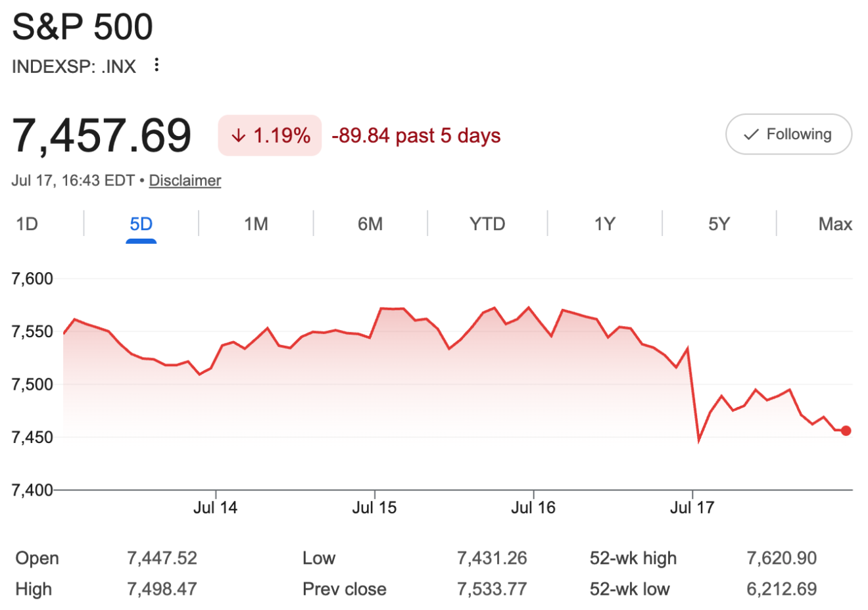The image size is (868, 610).
Task: Click the -1.19% change badge
Action: pyautogui.click(x=270, y=135)
